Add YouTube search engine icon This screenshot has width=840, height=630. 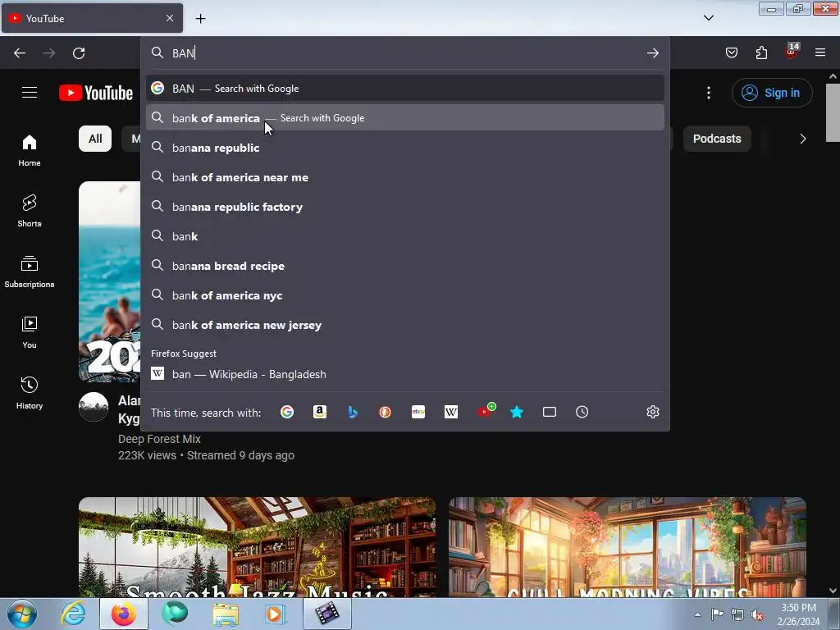486,411
